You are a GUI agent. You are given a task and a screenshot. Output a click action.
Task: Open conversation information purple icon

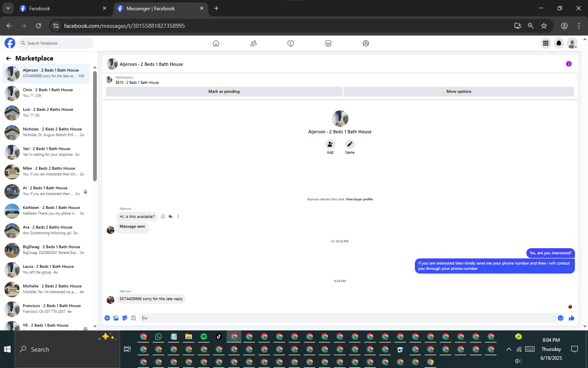(569, 64)
